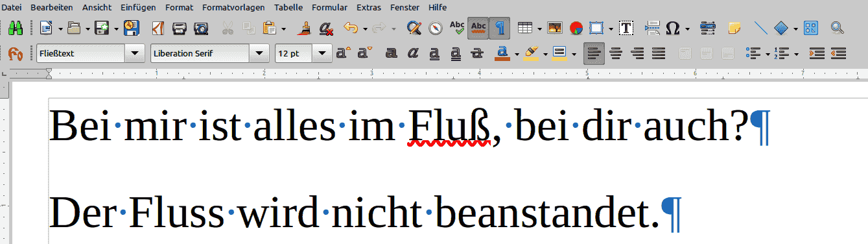This screenshot has width=868, height=244.
Task: Open styles sidebar icon
Action: (16, 53)
